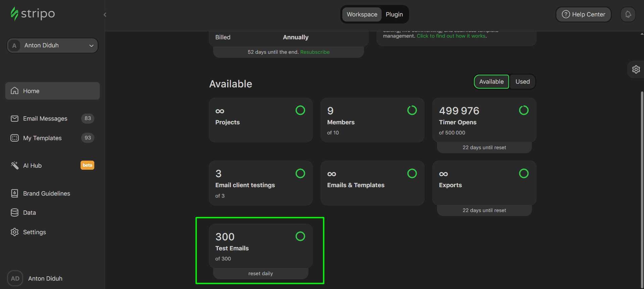The width and height of the screenshot is (644, 289).
Task: Select the Plugin mode toggle
Action: point(394,14)
